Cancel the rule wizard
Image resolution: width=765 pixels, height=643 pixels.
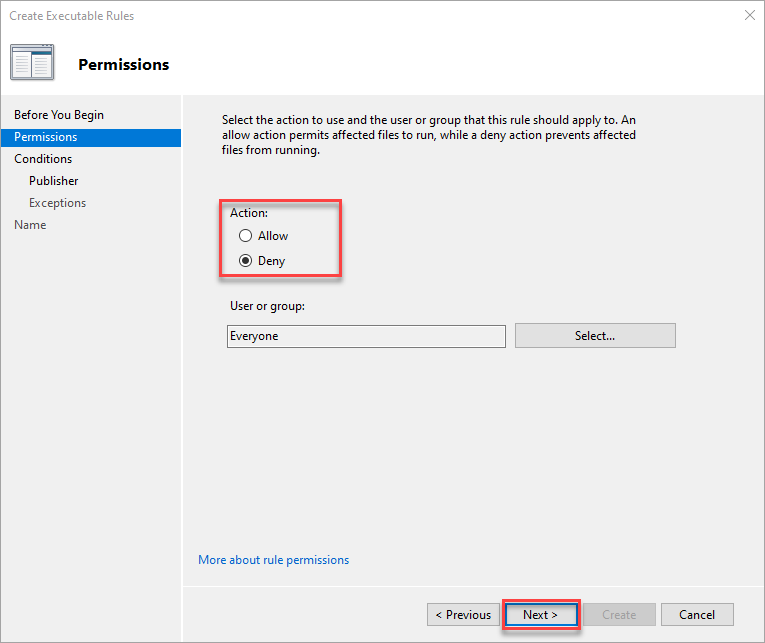click(x=697, y=615)
